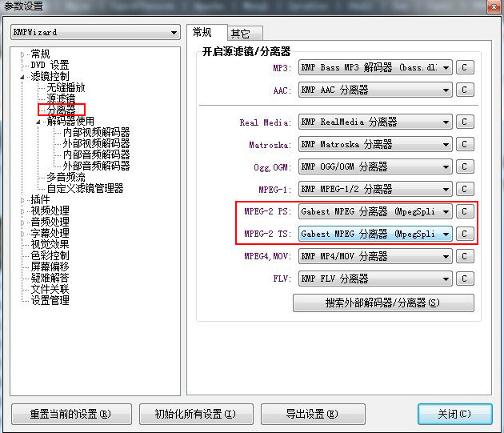Open the KMPWizard preset dropdown
Screen dimensions: 504x433
pyautogui.click(x=95, y=33)
